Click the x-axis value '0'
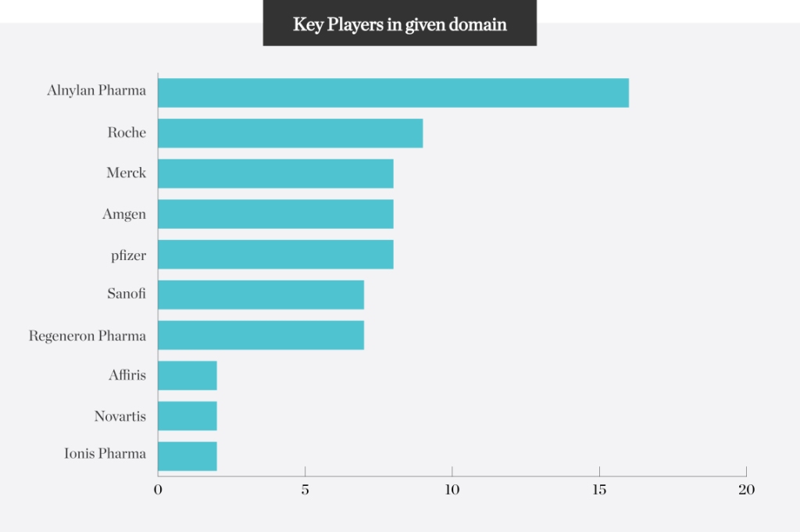 158,490
